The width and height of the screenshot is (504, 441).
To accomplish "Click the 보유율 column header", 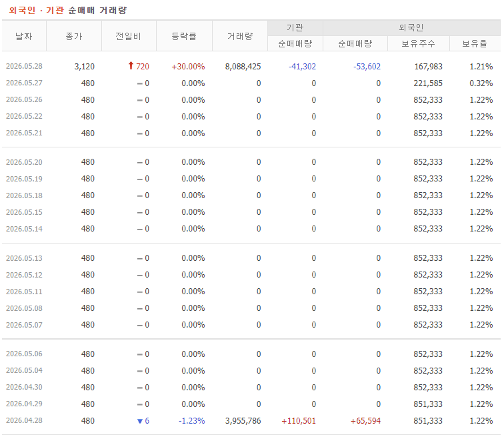I will (475, 43).
